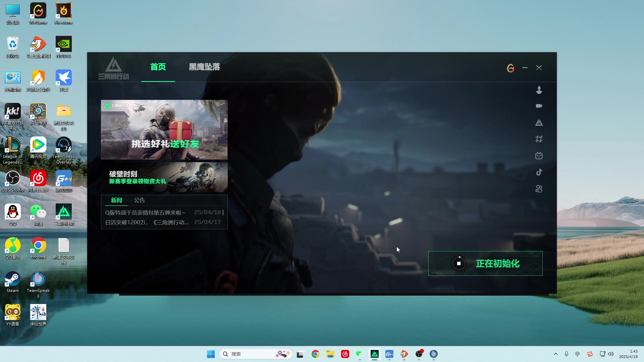
Task: Select the 公告 announcements tab
Action: 140,200
